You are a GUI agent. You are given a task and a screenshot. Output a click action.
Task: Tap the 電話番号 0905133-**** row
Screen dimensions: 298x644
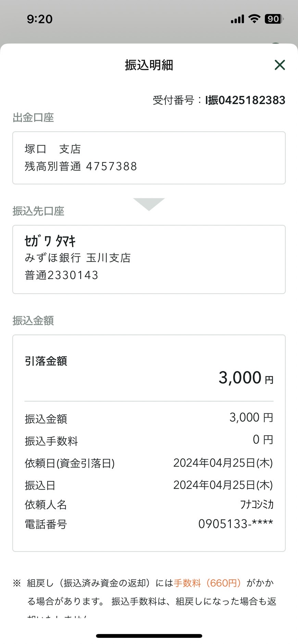click(149, 524)
